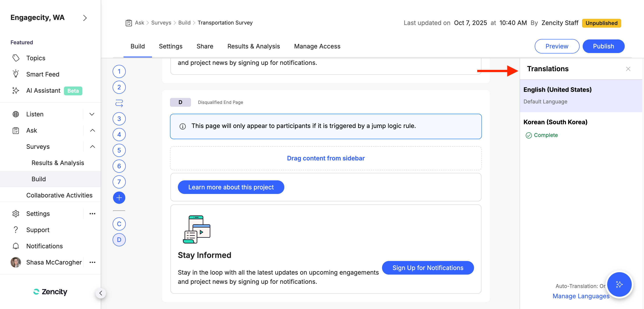Viewport: 644px width, 309px height.
Task: Switch to the Settings tab
Action: click(x=170, y=46)
